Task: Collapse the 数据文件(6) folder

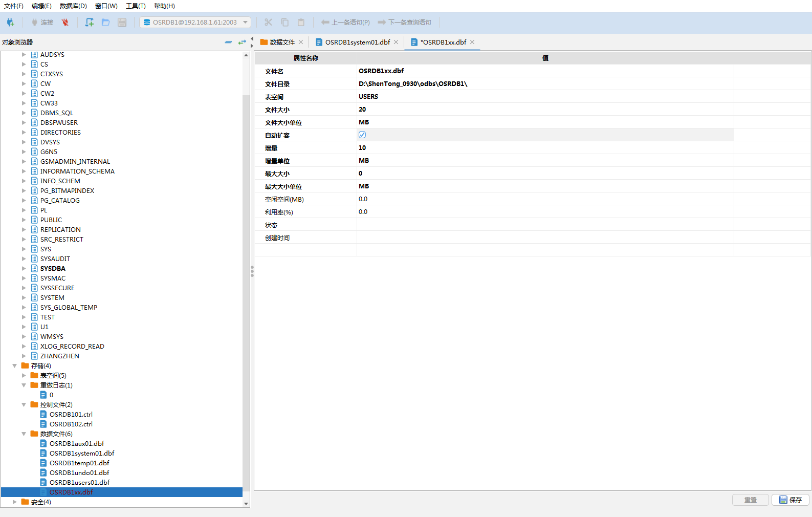Action: coord(24,434)
